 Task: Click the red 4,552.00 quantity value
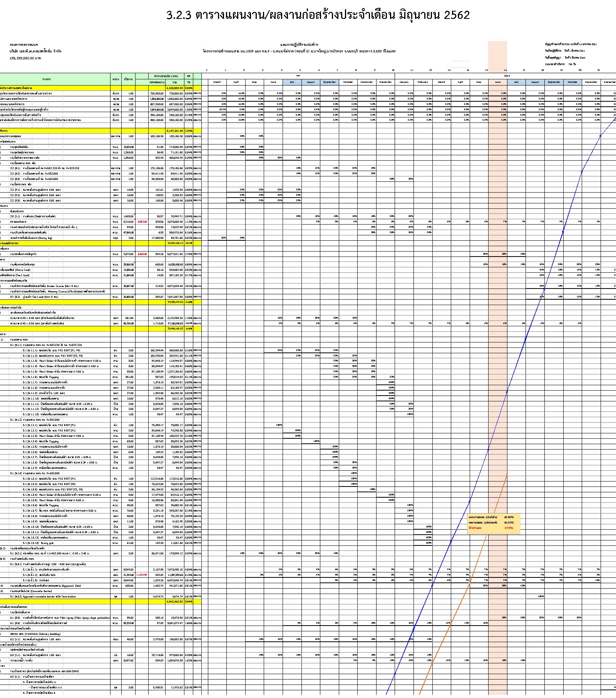pos(142,222)
